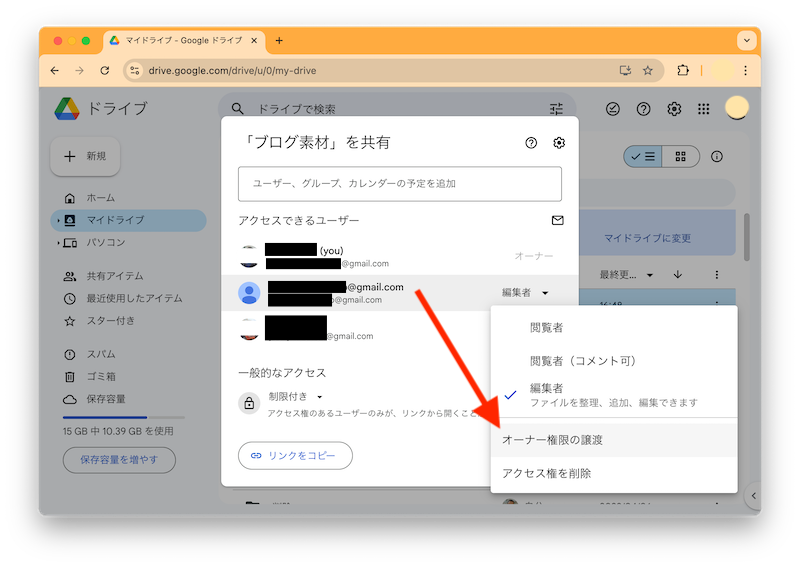Expand the side panel chevron at bottom right
This screenshot has width=800, height=567.
(x=754, y=496)
